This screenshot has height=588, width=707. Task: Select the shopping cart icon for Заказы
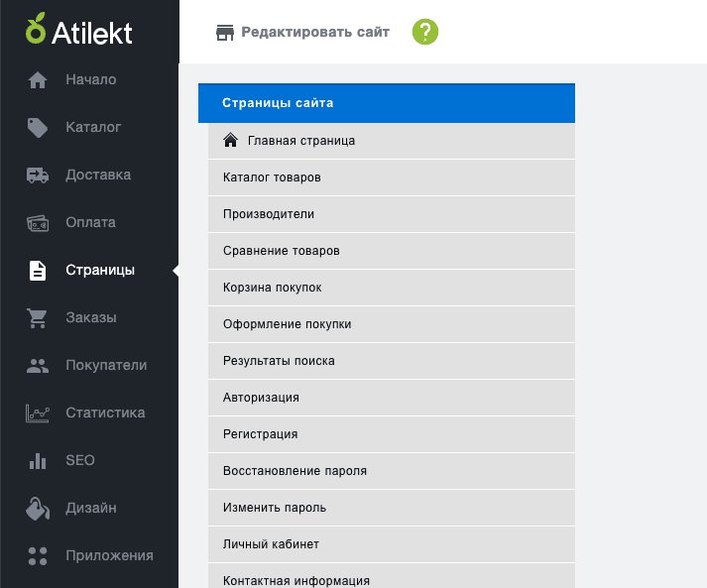[37, 318]
